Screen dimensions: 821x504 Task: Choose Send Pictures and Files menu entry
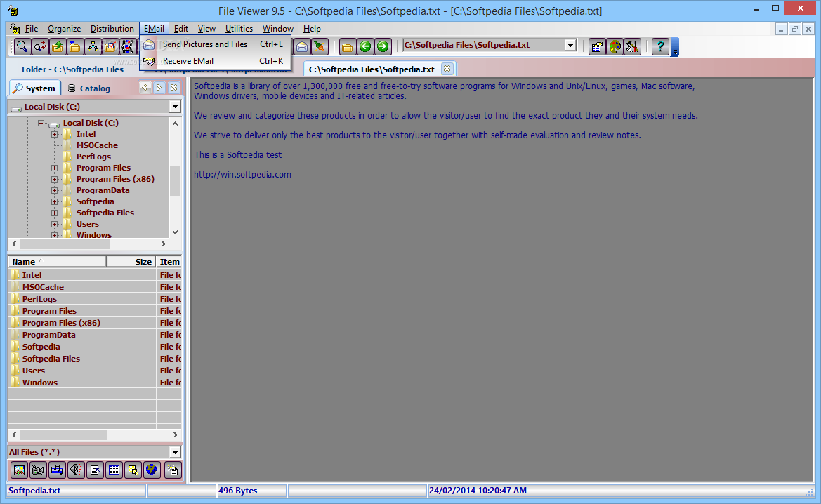click(215, 44)
